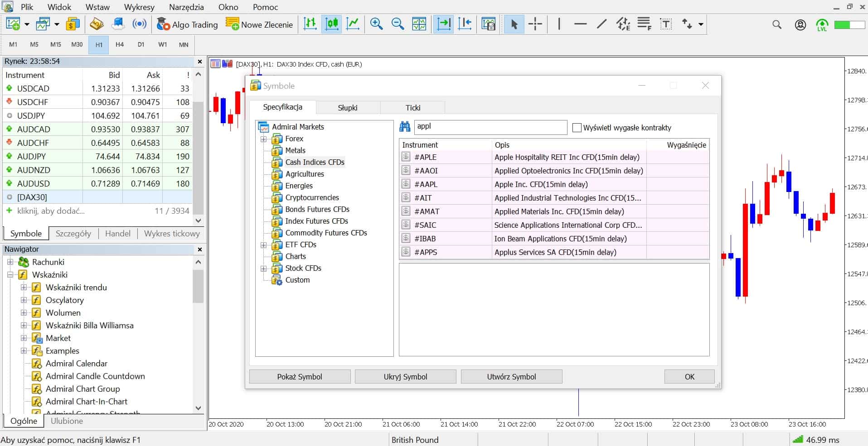Screen dimensions: 868x446
Task: Select the D1 timeframe
Action: click(x=141, y=44)
